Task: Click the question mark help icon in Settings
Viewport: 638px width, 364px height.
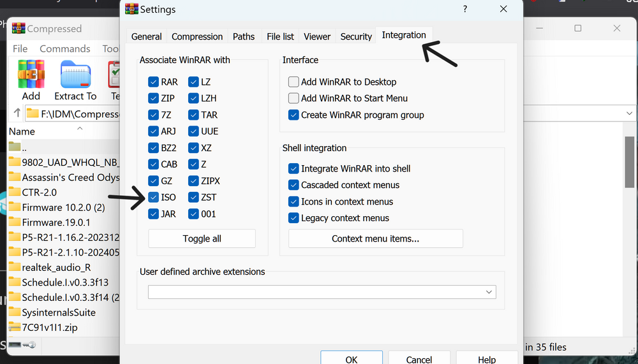Action: pos(465,9)
